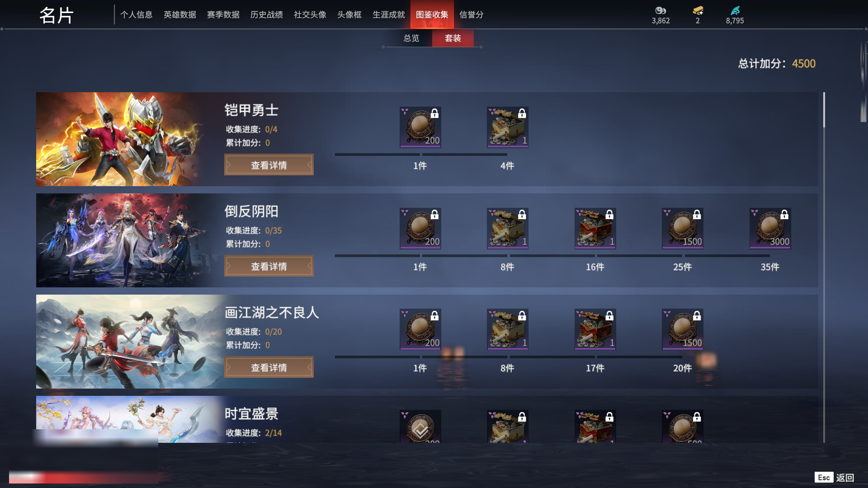
Task: Open the red chest reward at 16件
Action: (595, 229)
